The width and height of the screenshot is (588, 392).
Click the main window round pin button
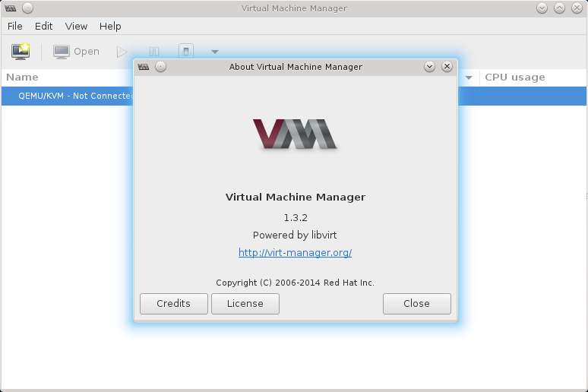tap(27, 8)
